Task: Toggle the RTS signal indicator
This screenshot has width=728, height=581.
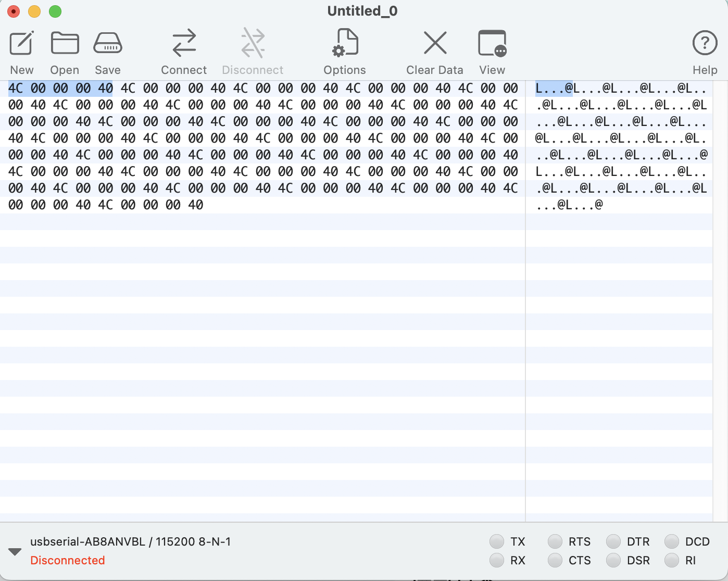Action: tap(555, 541)
